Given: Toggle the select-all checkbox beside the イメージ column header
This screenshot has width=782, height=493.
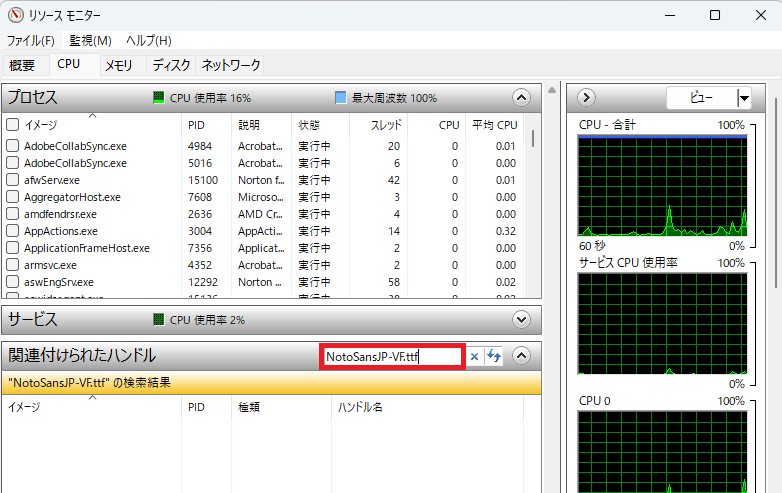Looking at the screenshot, I should pyautogui.click(x=12, y=125).
